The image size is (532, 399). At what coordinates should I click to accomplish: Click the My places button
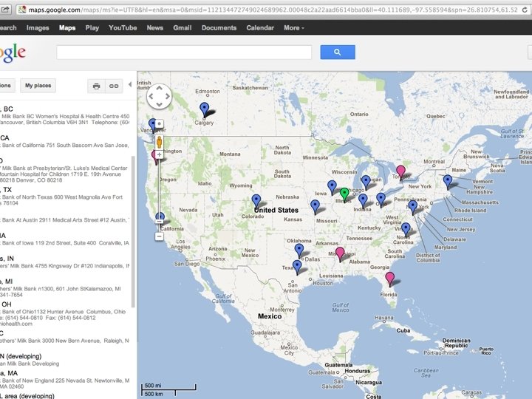[x=38, y=86]
